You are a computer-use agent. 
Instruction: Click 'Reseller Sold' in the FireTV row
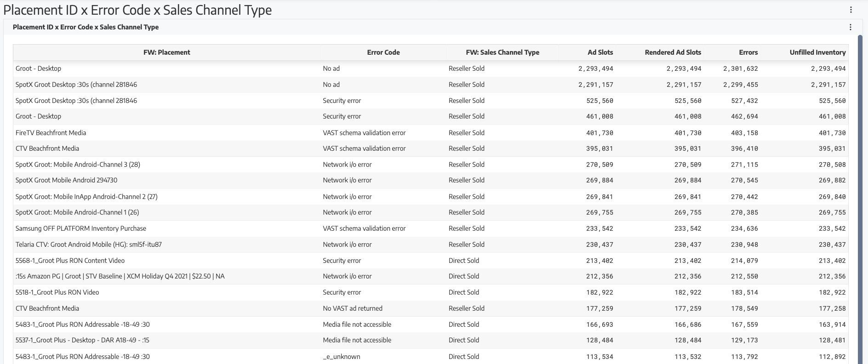(x=467, y=133)
